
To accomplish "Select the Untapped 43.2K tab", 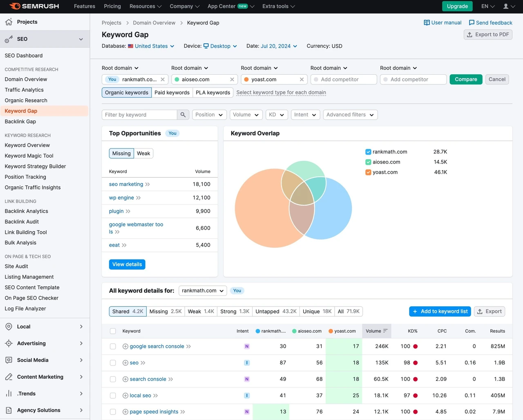I will click(276, 311).
